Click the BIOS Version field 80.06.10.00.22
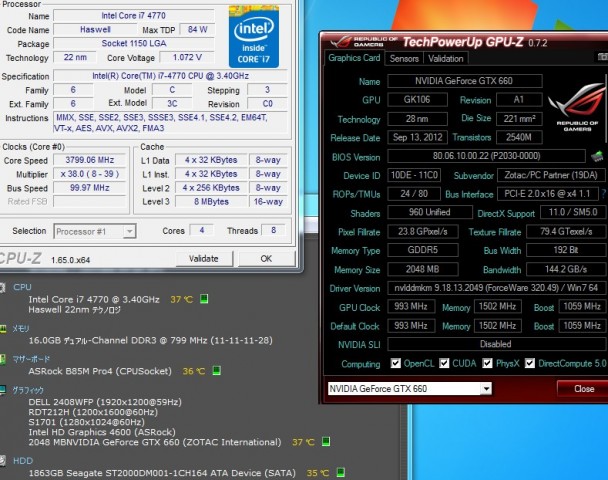608x480 pixels. tap(486, 156)
